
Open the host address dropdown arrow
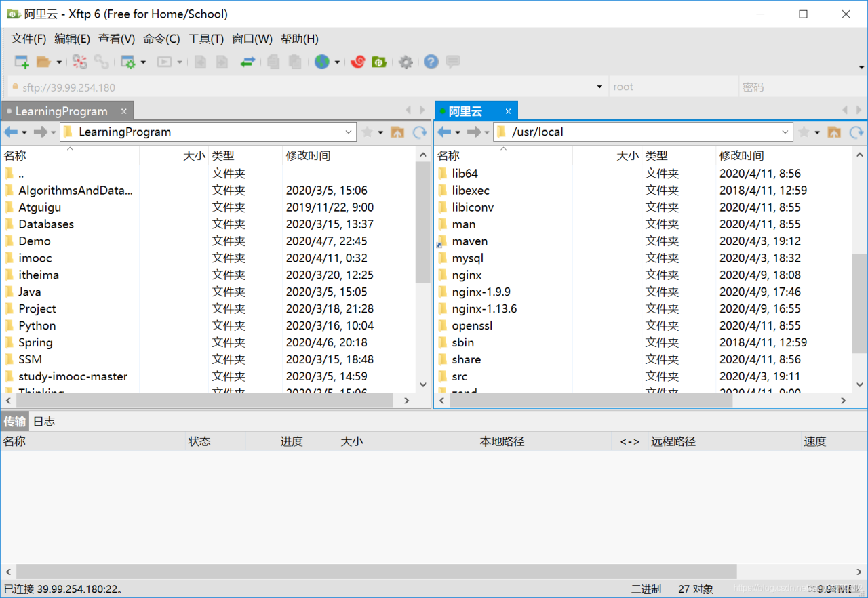tap(599, 87)
